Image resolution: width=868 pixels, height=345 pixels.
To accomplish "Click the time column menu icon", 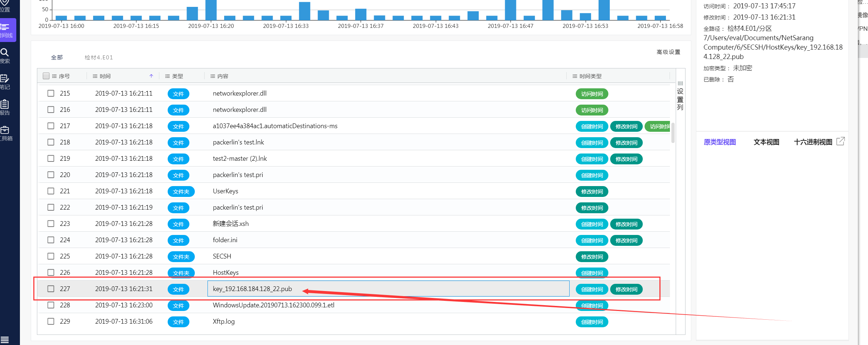I will click(95, 76).
